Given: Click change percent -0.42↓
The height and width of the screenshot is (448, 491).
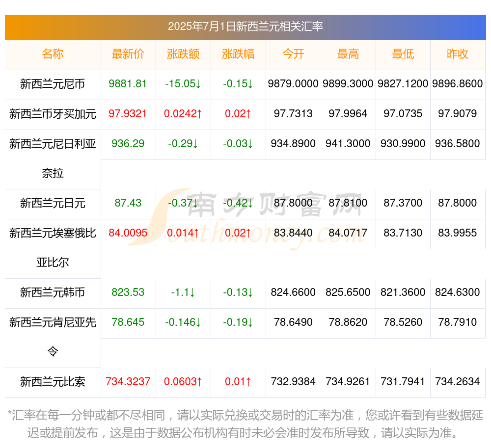Looking at the screenshot, I should click(238, 203).
